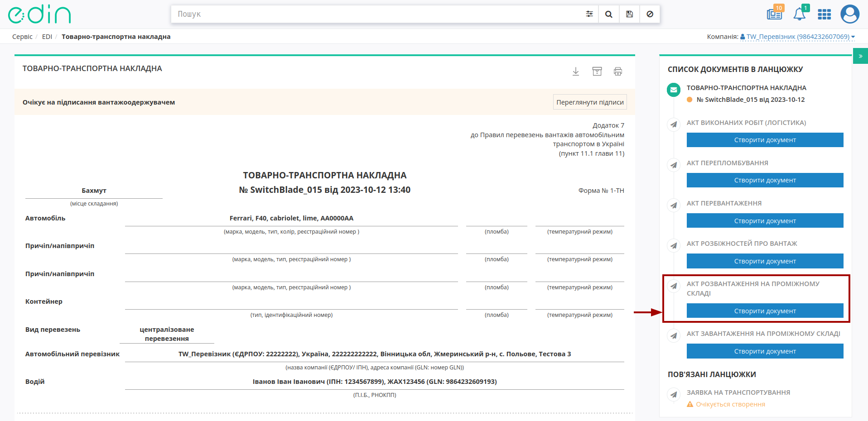Open the user profile avatar
Image resolution: width=868 pixels, height=421 pixels.
click(x=850, y=14)
